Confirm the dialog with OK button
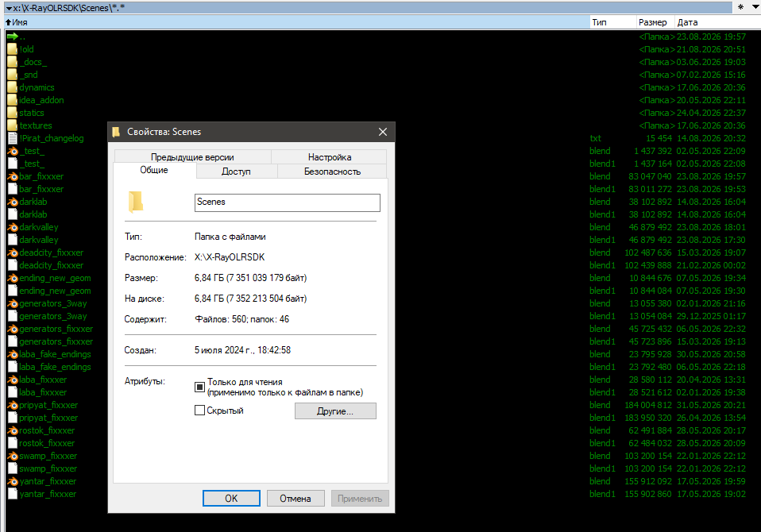This screenshot has width=761, height=532. (231, 499)
